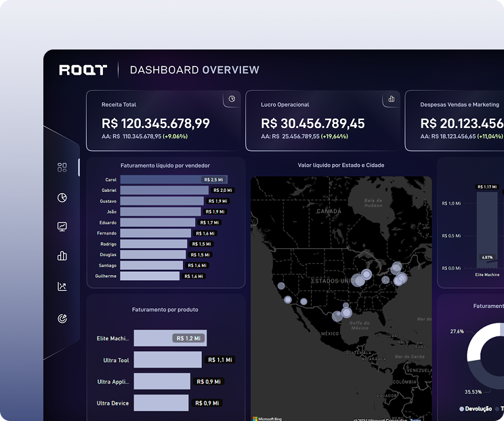Click the +11,04% growth indicator

490,136
